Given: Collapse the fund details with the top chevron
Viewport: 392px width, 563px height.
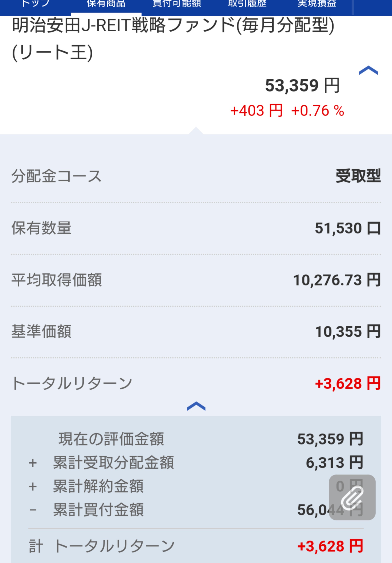Looking at the screenshot, I should click(x=368, y=71).
